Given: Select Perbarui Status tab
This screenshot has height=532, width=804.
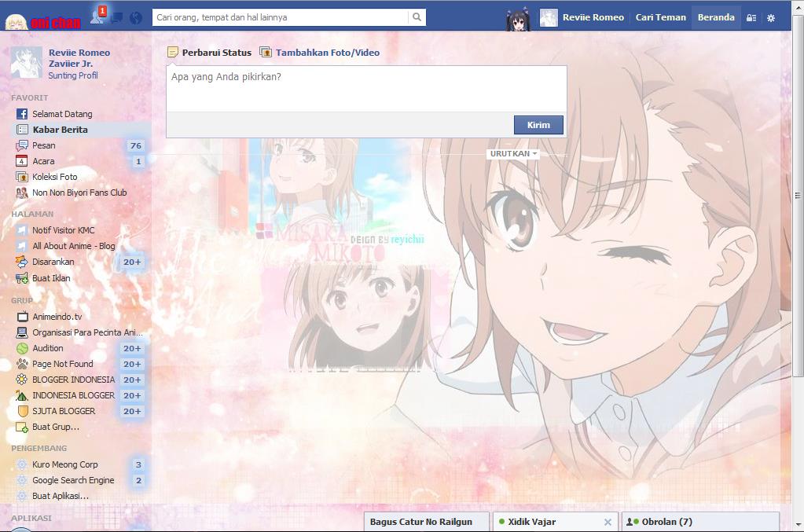Looking at the screenshot, I should (210, 53).
